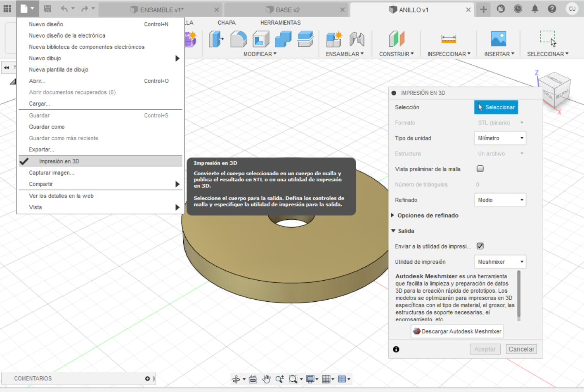
Task: Open the INSPECCIONAR dropdown
Action: 449,54
